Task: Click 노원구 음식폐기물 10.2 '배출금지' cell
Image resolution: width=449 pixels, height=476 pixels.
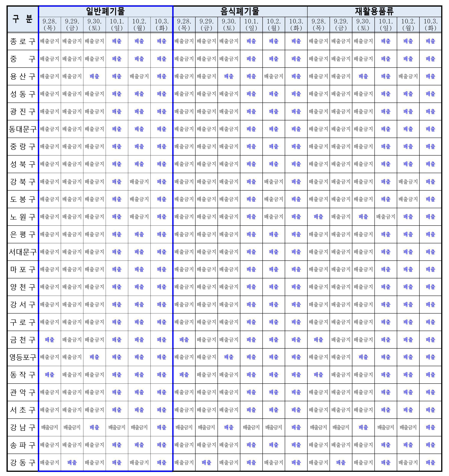Action: click(x=274, y=217)
